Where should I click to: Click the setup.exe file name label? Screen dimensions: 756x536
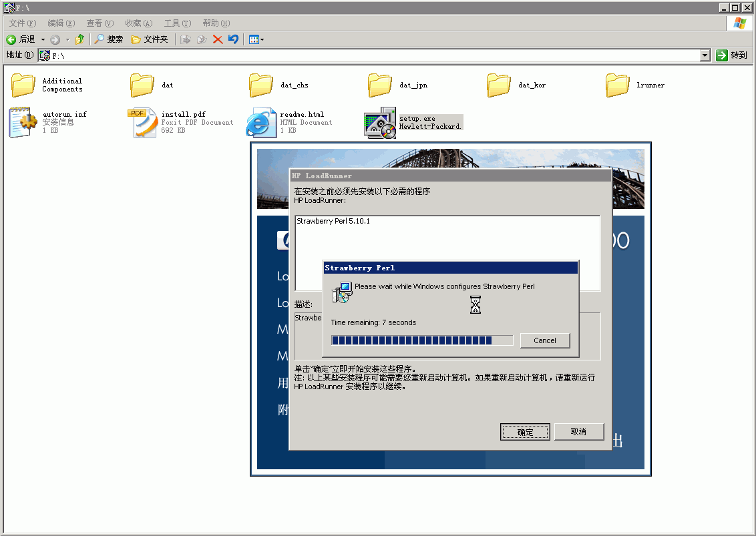click(x=417, y=119)
